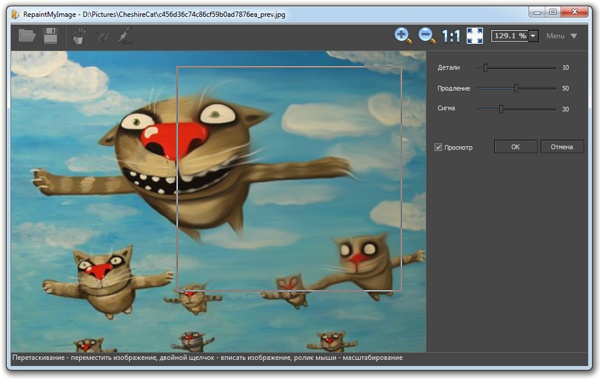600x379 pixels.
Task: Click the Детали value 10
Action: 566,68
